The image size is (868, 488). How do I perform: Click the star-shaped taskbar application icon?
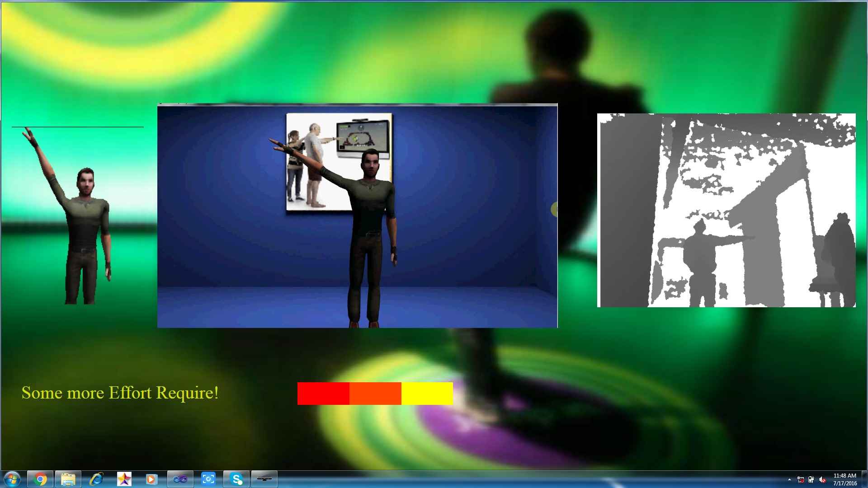tap(124, 479)
